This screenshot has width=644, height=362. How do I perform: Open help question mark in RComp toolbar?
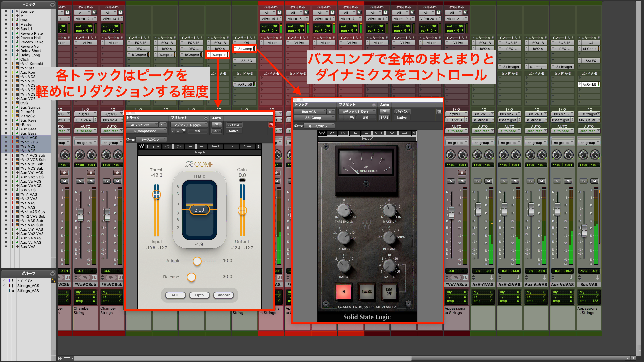[258, 146]
